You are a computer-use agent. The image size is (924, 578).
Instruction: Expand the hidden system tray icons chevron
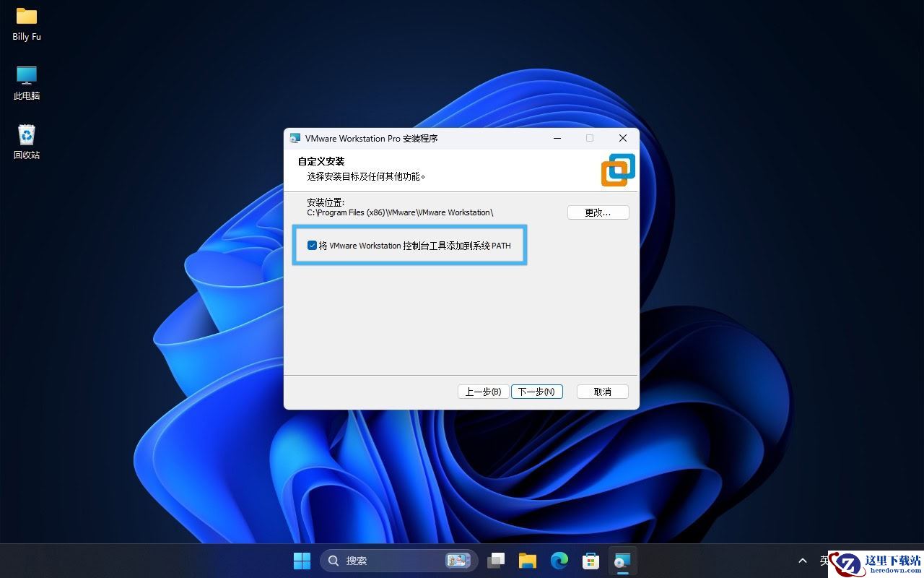[x=802, y=561]
